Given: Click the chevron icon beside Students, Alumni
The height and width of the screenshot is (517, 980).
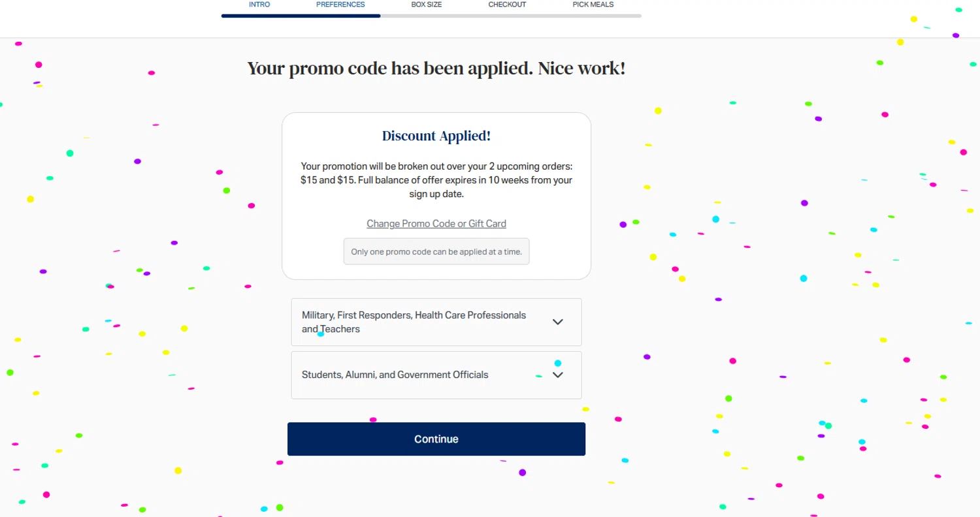Looking at the screenshot, I should coord(557,375).
